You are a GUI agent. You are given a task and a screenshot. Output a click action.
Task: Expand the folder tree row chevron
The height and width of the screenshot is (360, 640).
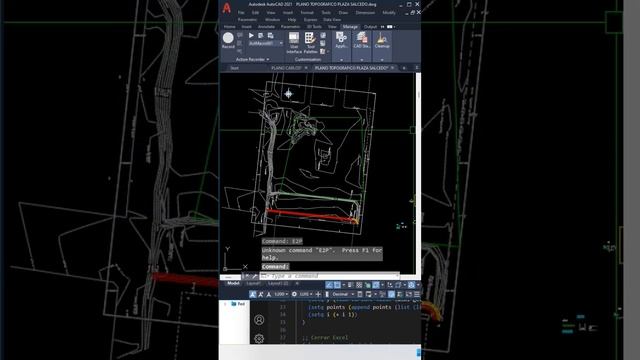pos(225,304)
